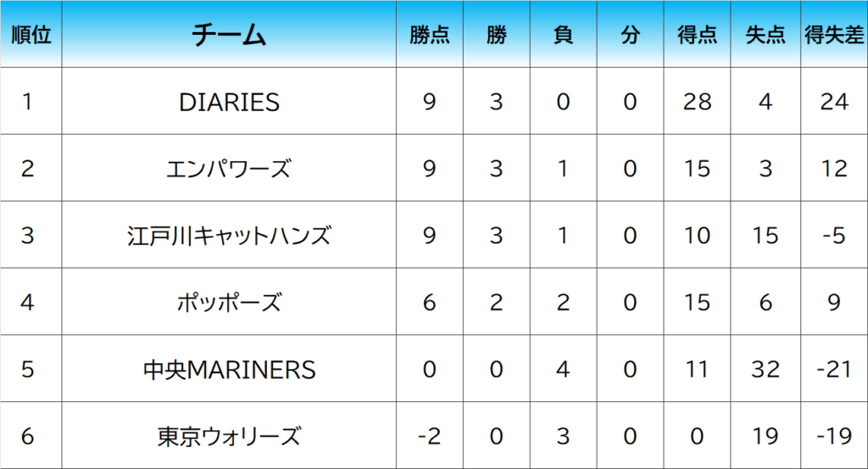Click the 江戸川キャットハンズ team cell

pos(229,235)
